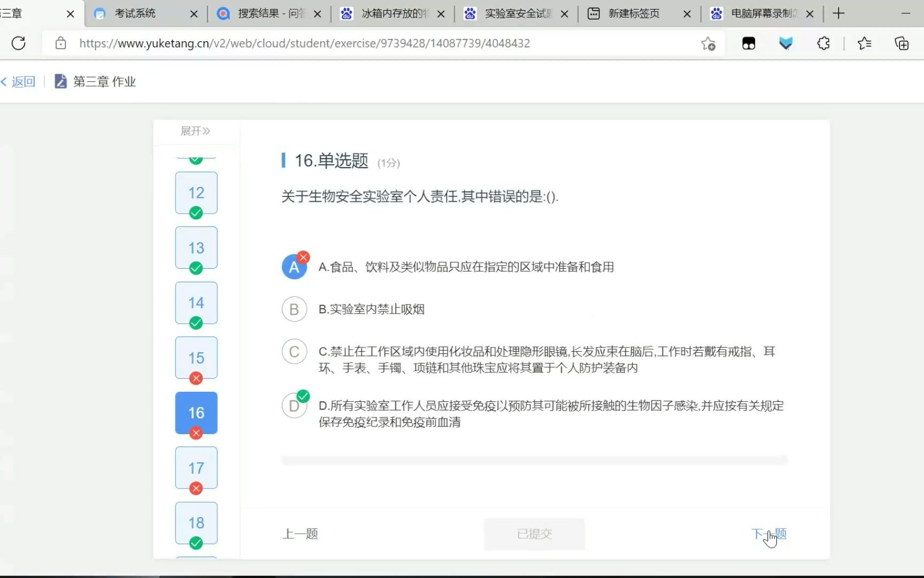Open the collections icon
924x578 pixels.
(902, 43)
